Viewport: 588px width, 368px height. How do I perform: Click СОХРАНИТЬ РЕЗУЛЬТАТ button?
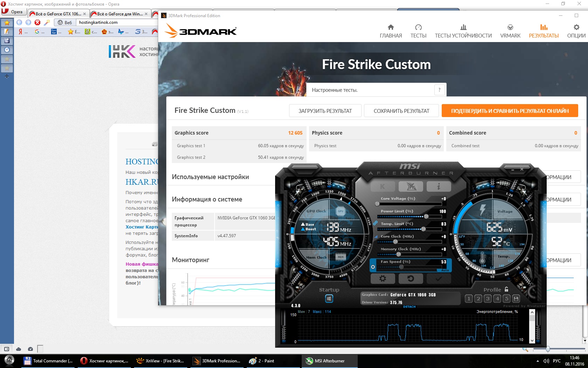point(401,111)
